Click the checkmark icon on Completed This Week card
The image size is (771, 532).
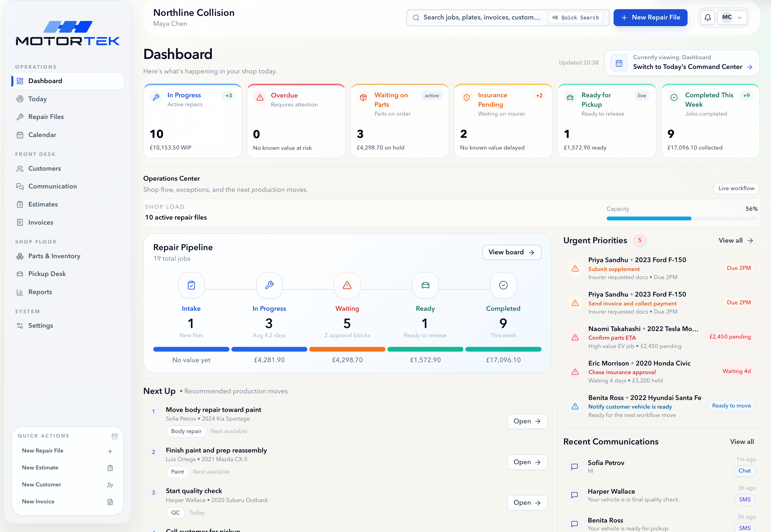(x=674, y=97)
